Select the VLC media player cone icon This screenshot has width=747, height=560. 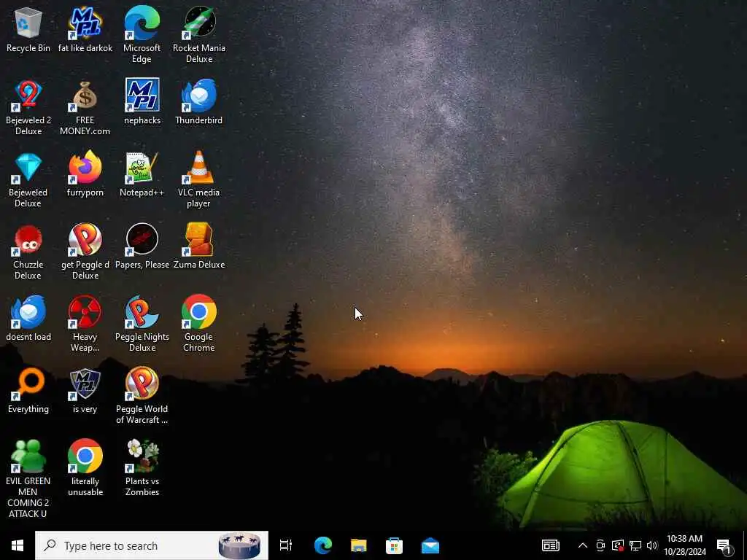(198, 168)
